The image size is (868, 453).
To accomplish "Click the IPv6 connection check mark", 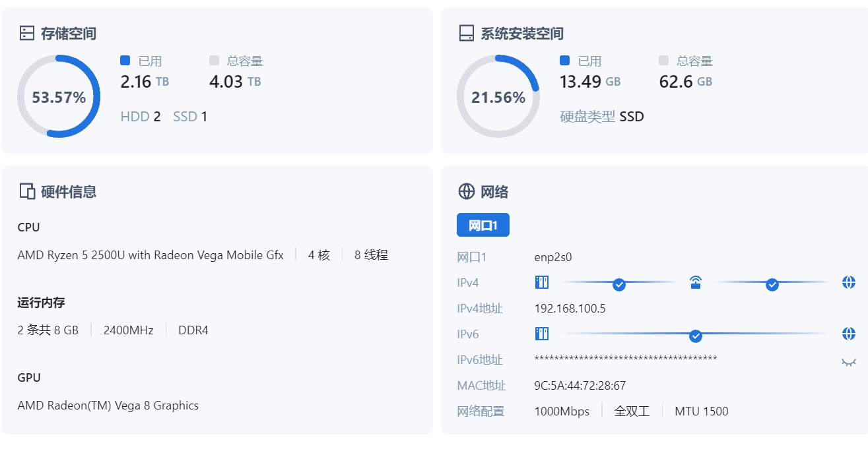I will 696,336.
